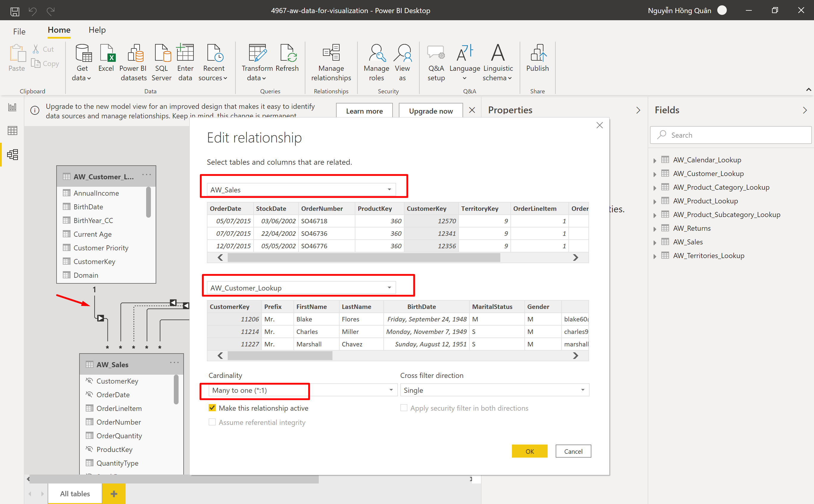Click the Redo arrow icon

pos(50,11)
